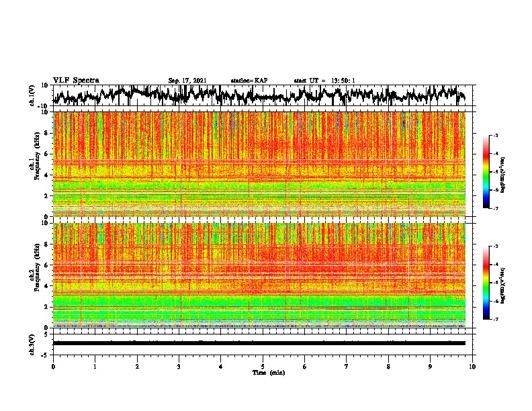Image resolution: width=532 pixels, height=411 pixels.
Task: Click the time axis tick label '0'
Action: tap(53, 367)
